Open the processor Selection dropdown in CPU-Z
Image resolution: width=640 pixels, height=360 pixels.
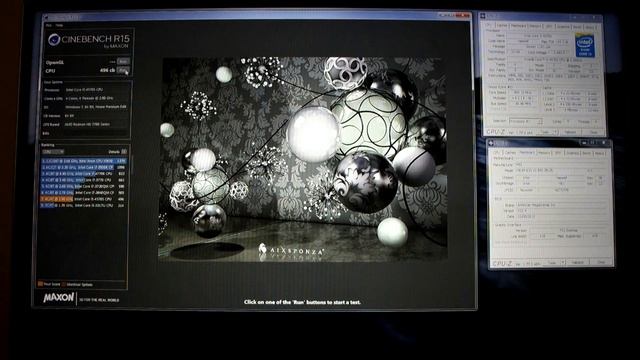coord(526,122)
